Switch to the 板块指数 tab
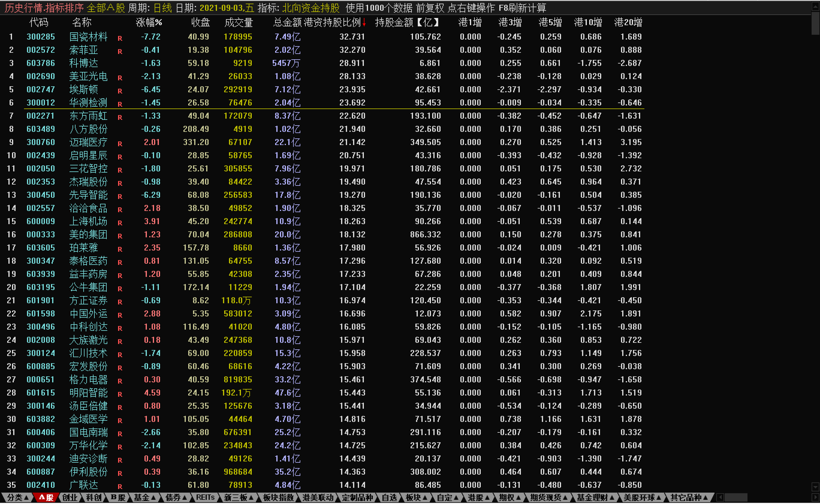 coord(278,497)
